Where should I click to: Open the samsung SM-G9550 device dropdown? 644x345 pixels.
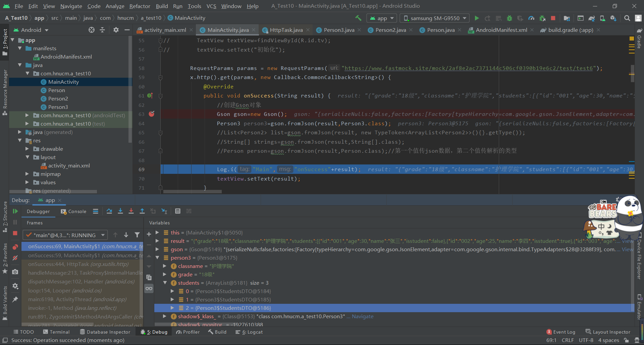coord(435,18)
